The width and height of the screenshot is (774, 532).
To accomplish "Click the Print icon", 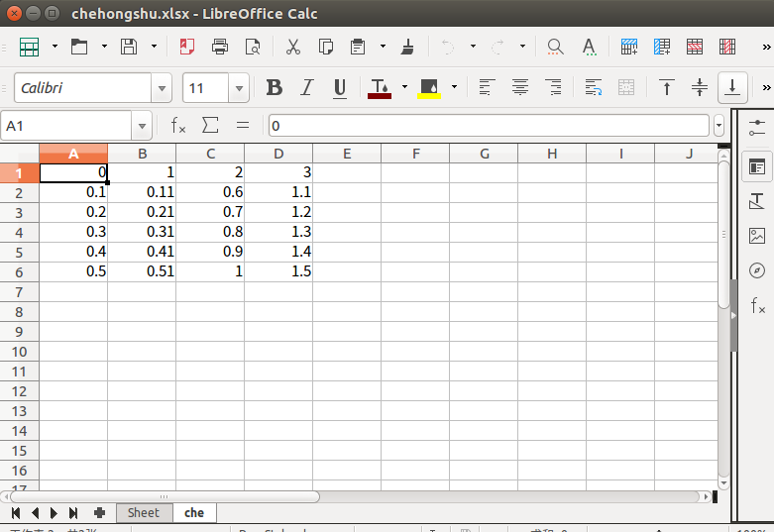I will [x=220, y=47].
